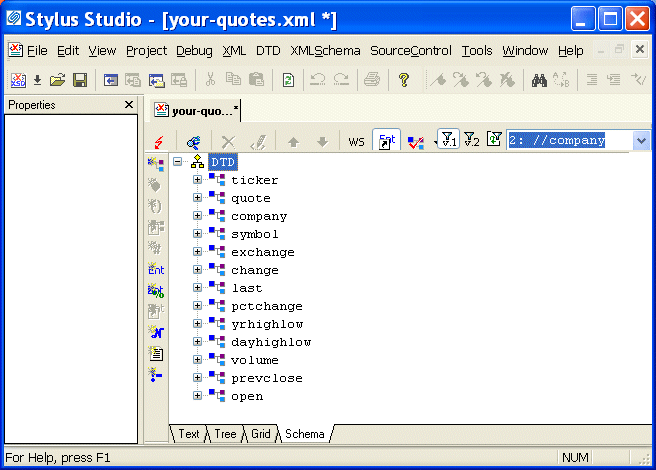Click the Refresh document toolbar icon
Image resolution: width=656 pixels, height=470 pixels.
(289, 80)
